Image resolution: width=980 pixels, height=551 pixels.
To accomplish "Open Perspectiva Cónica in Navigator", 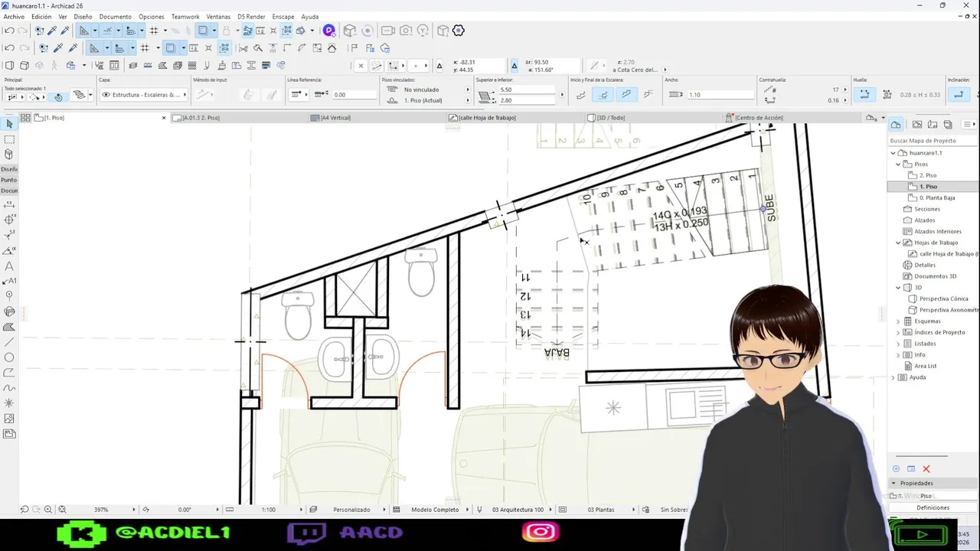I will click(x=943, y=298).
